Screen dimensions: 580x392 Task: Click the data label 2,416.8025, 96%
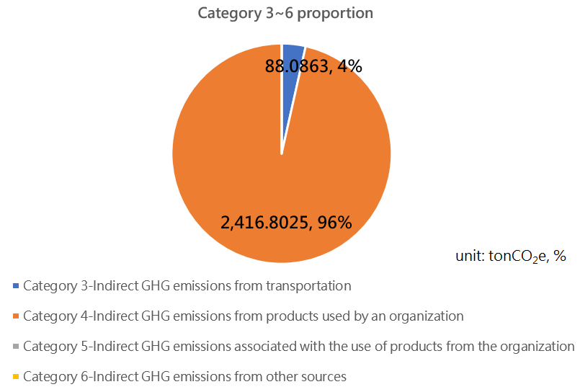[x=286, y=223]
